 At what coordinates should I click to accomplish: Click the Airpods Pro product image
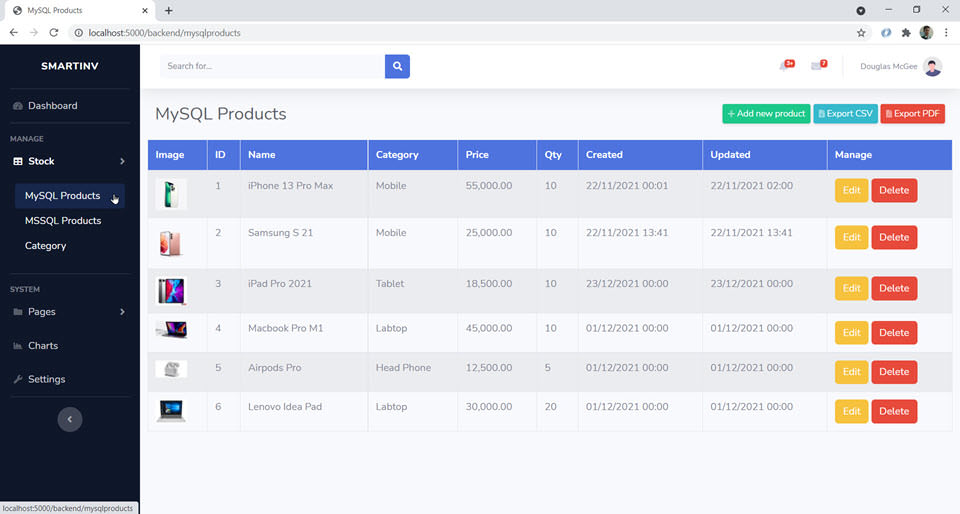click(171, 369)
